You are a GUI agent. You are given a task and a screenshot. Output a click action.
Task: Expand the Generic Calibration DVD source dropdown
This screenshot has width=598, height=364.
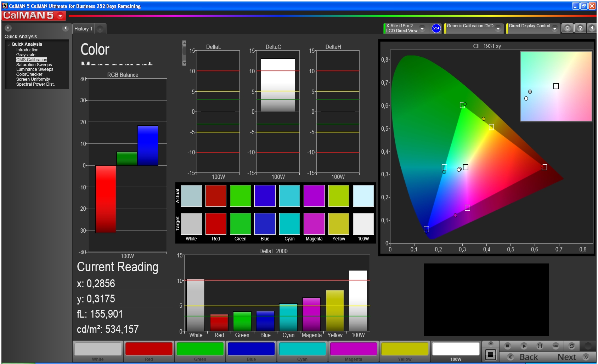tap(498, 28)
